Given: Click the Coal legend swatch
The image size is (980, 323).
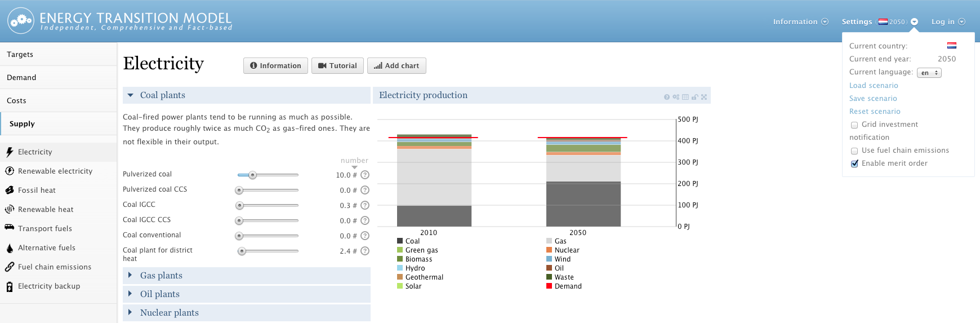Looking at the screenshot, I should click(x=400, y=241).
